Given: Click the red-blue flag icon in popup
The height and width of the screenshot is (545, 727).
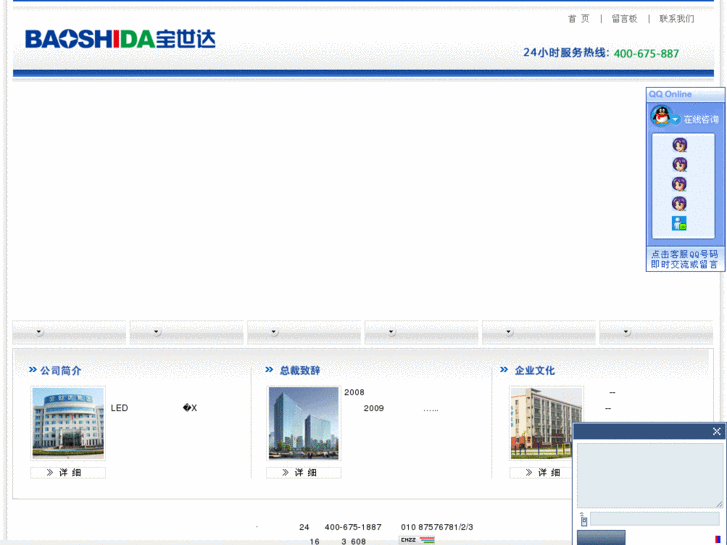Looking at the screenshot, I should [x=718, y=540].
